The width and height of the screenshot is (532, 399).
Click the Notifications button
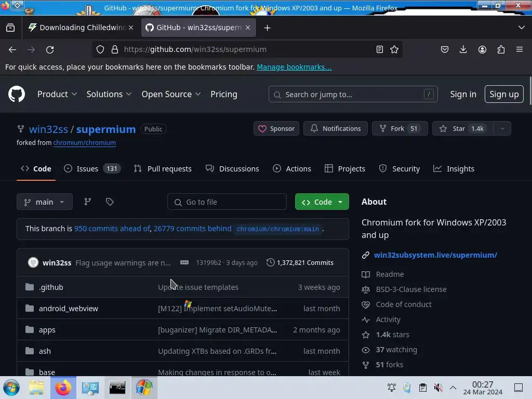335,129
